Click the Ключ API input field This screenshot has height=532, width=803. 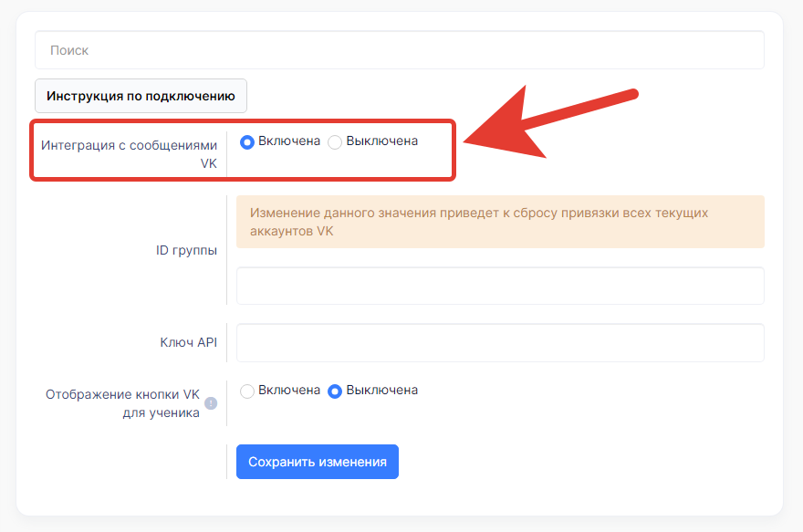(499, 343)
